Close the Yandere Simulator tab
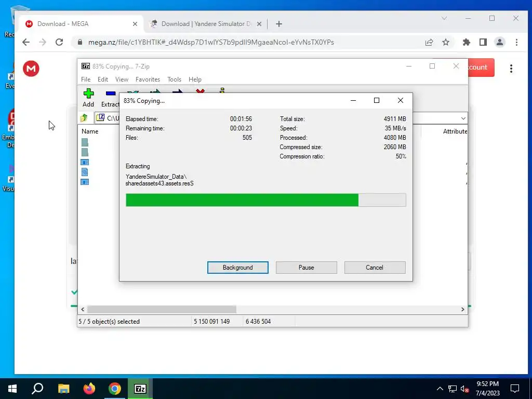Viewport: 532px width, 399px height. click(259, 24)
